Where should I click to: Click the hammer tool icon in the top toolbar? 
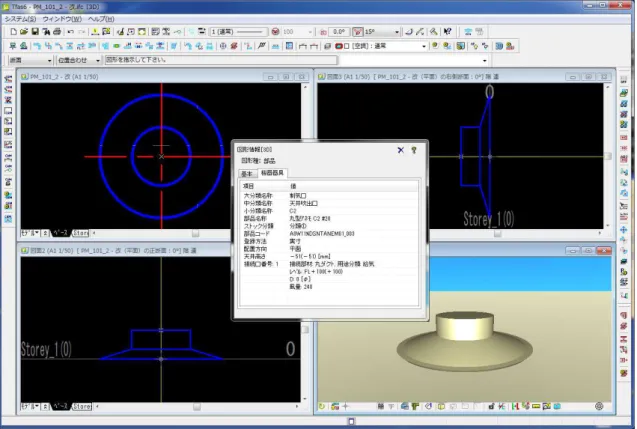point(434,32)
